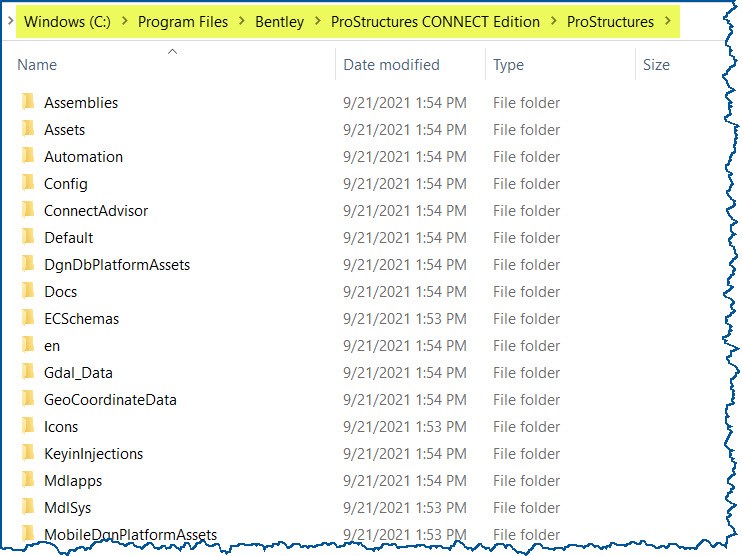Image resolution: width=742 pixels, height=556 pixels.
Task: Click the Assemblies folder icon
Action: (28, 102)
